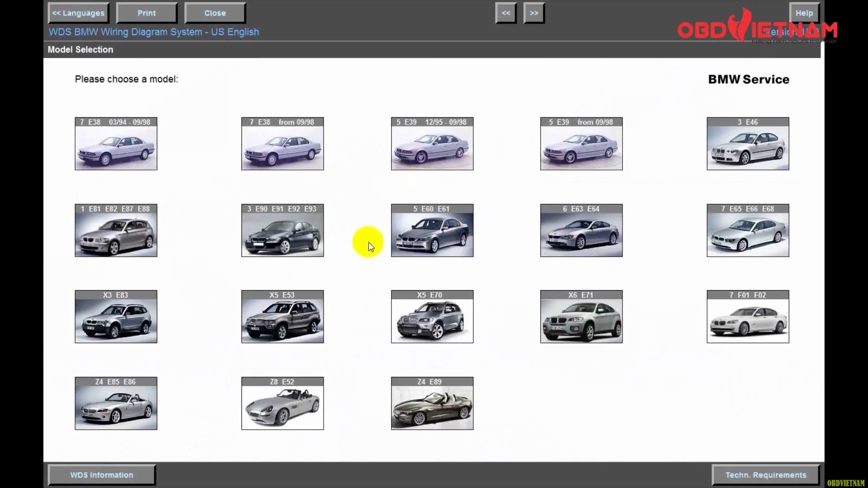
Task: Select the X6 E71 model
Action: (x=581, y=317)
